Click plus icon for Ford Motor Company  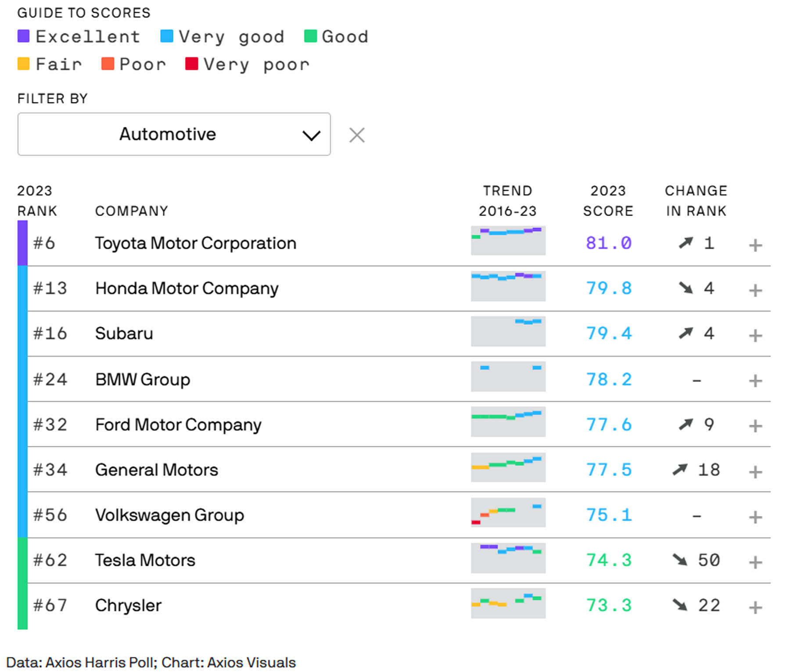[x=755, y=426]
